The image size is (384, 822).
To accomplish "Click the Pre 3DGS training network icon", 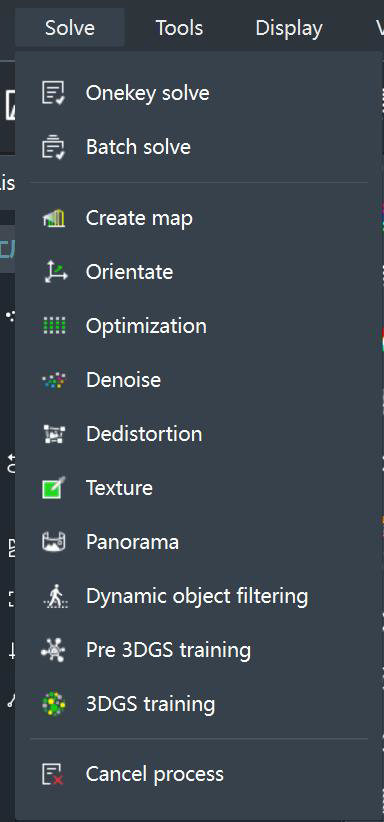I will click(x=54, y=650).
